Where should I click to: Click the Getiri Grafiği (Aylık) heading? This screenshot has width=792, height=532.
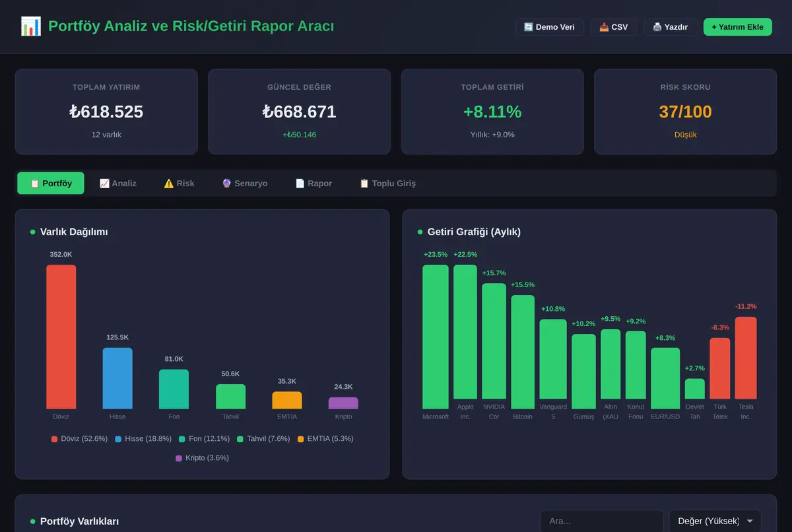[x=474, y=232]
